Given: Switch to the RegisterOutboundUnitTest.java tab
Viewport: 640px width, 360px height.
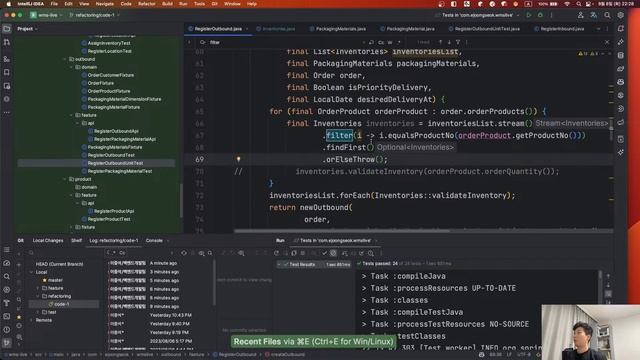Looking at the screenshot, I should click(484, 29).
